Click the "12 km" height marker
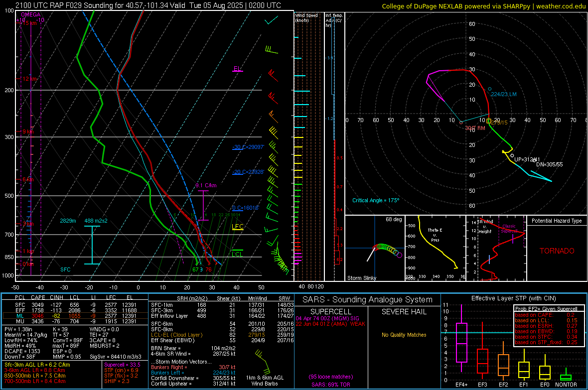 [x=30, y=79]
